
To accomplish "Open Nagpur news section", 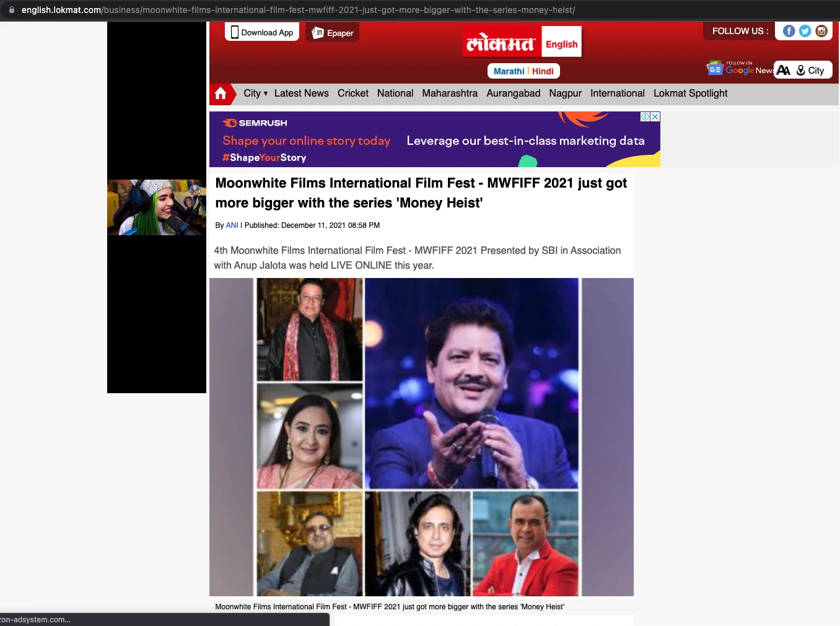I will 566,93.
